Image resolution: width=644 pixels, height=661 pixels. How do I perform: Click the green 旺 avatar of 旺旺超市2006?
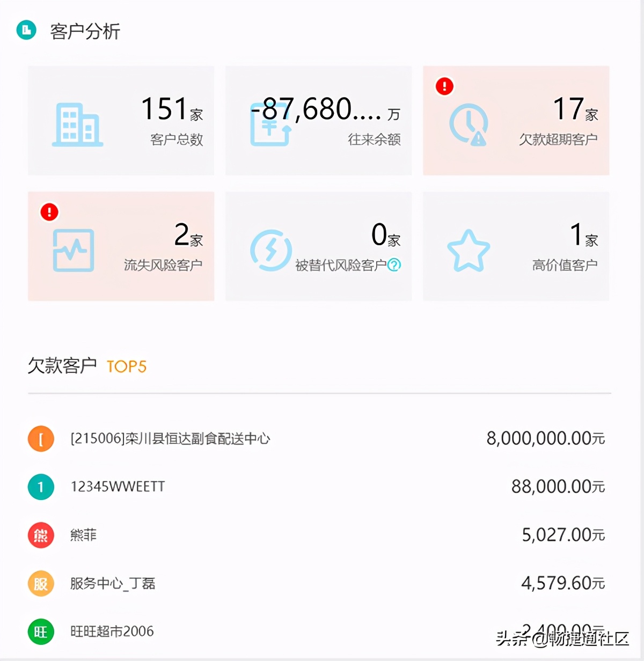(x=41, y=631)
